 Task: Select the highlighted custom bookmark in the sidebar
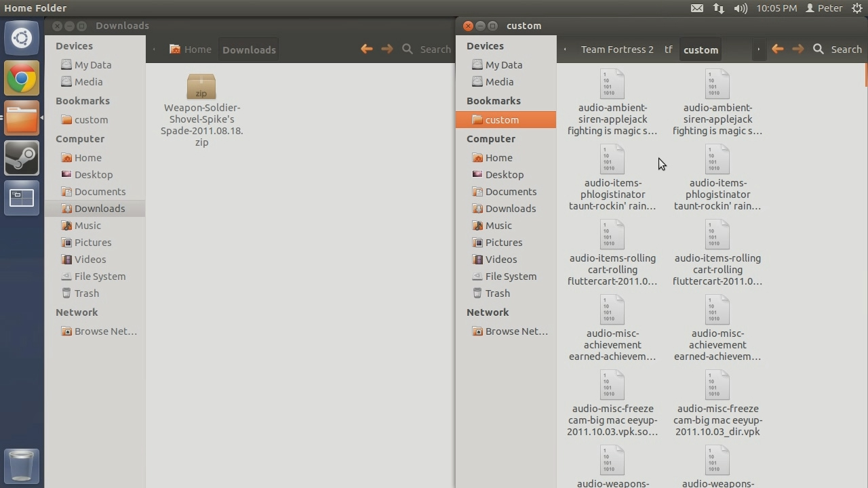[506, 120]
